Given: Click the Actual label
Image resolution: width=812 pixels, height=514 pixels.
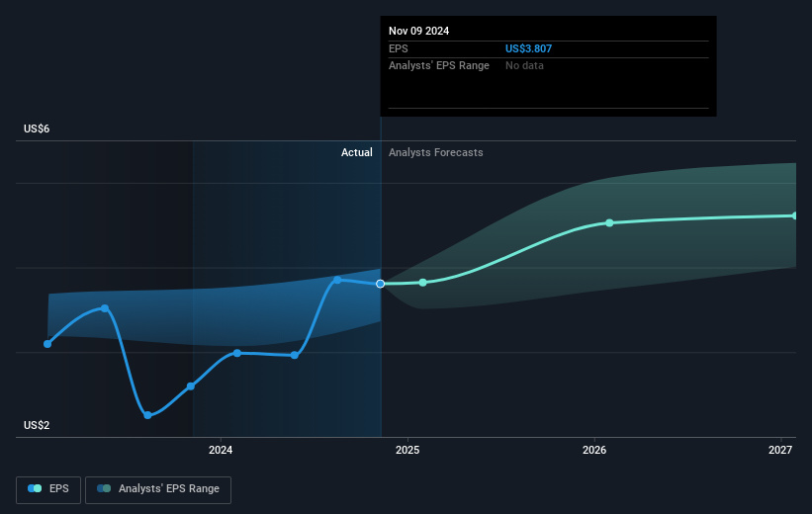Looking at the screenshot, I should pos(356,152).
